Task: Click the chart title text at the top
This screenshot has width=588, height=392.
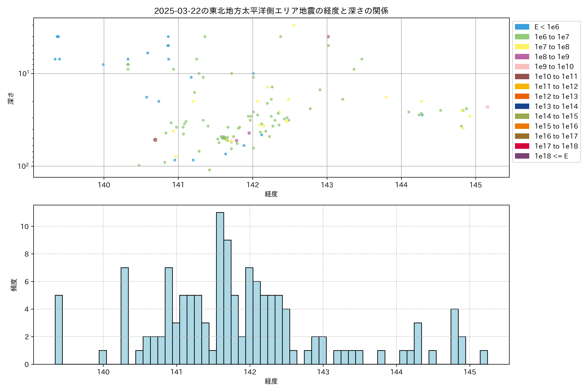Action: coord(271,11)
